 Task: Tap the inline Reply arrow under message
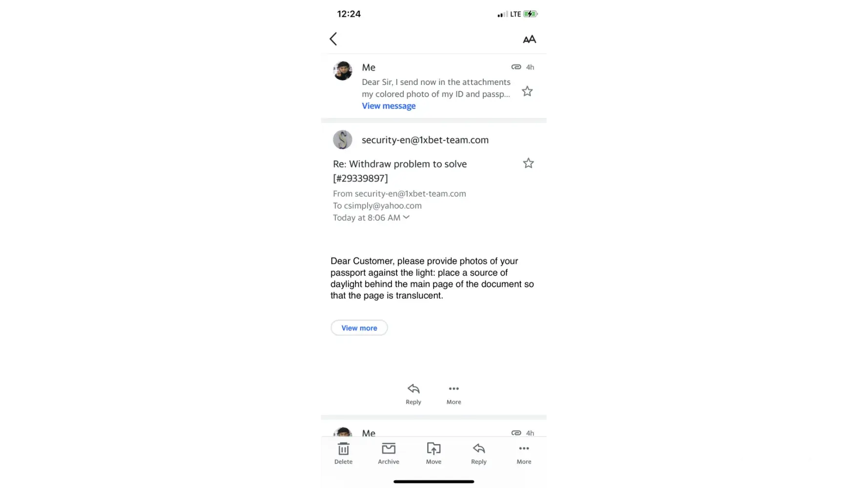click(413, 394)
